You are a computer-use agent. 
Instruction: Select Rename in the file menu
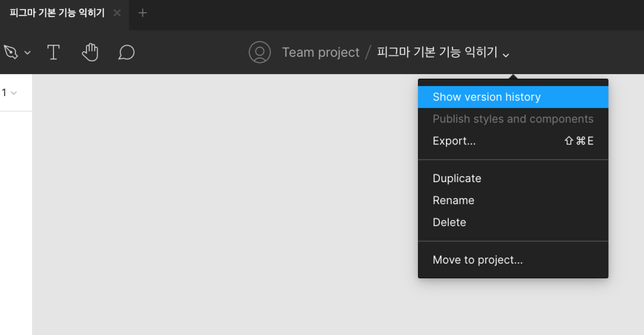coord(513,200)
